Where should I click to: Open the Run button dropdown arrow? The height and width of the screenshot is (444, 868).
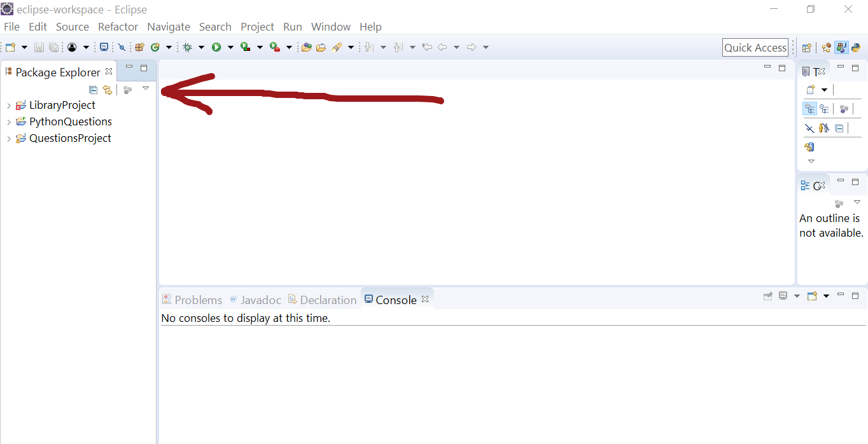(x=230, y=47)
